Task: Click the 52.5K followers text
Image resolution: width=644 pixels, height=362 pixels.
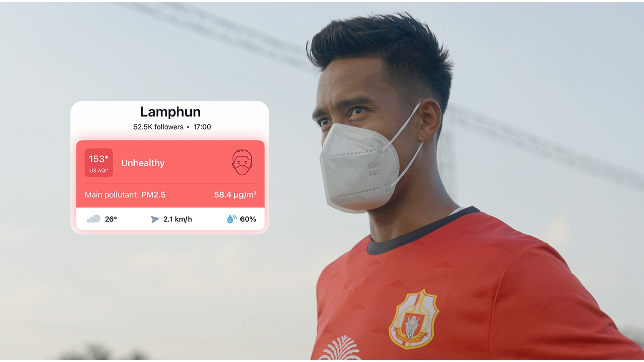Action: pos(158,127)
